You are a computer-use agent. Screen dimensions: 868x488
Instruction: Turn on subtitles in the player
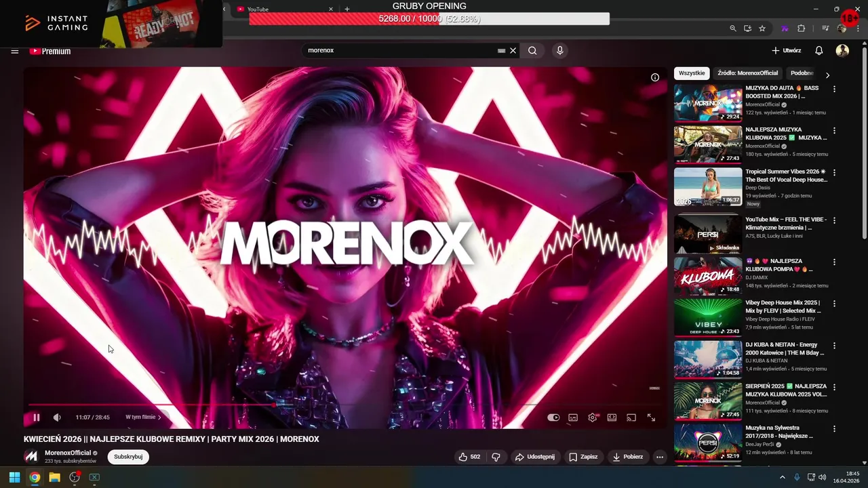(573, 418)
